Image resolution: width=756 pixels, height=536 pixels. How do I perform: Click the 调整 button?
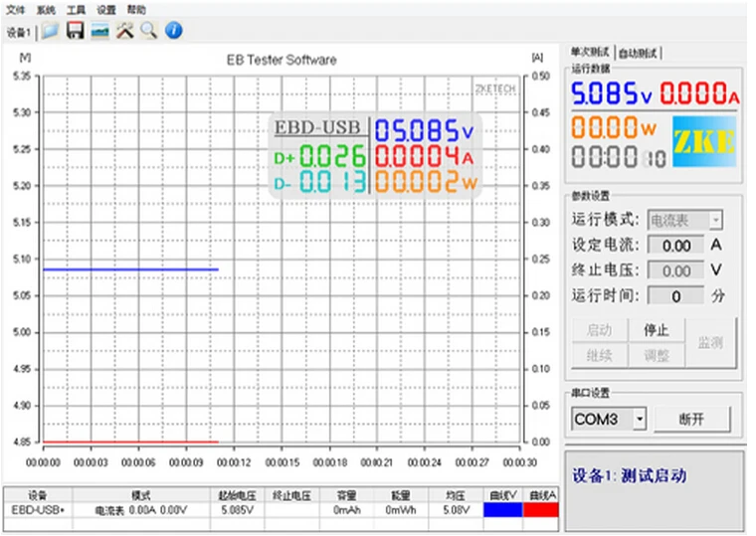click(657, 356)
